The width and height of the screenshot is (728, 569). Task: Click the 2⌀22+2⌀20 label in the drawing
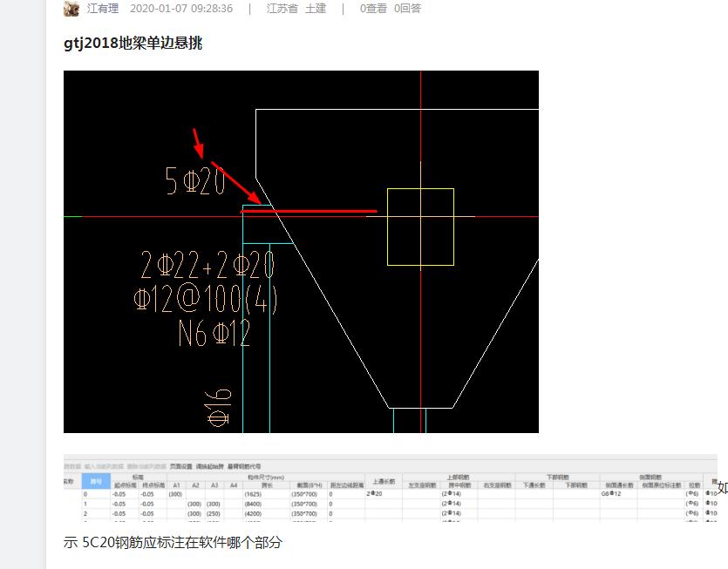pos(208,265)
